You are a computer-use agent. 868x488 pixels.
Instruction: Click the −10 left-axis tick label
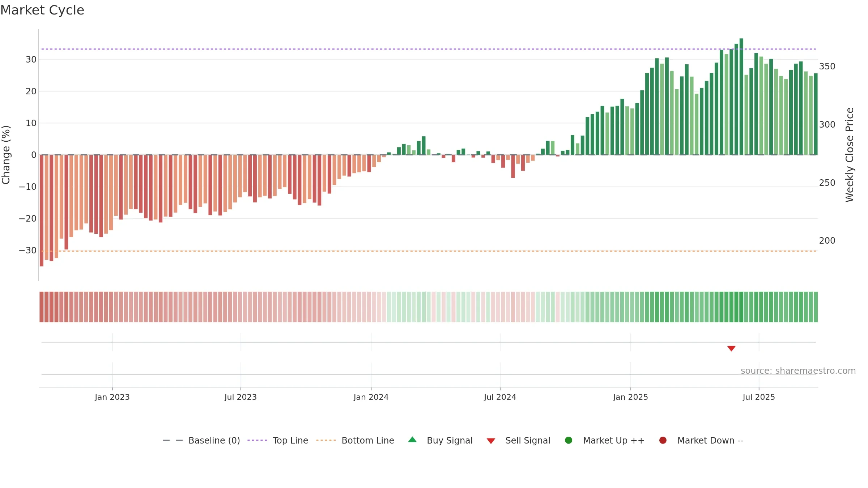28,187
